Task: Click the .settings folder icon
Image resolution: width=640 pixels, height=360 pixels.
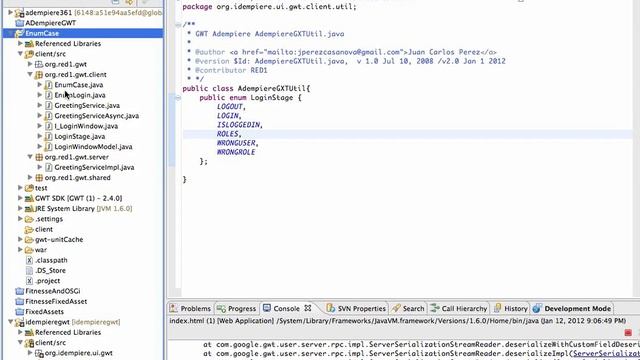Action: 29,219
